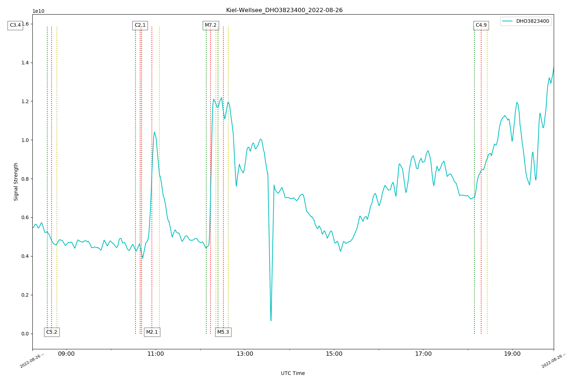Select the 15:00 time axis label

(x=334, y=354)
